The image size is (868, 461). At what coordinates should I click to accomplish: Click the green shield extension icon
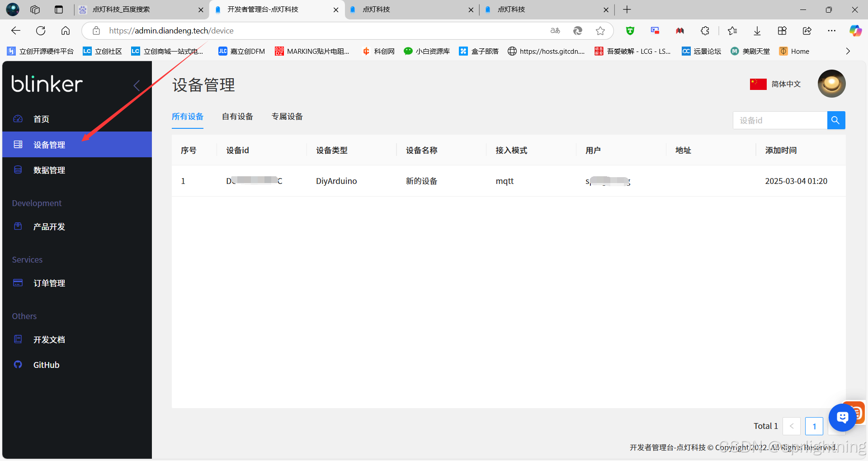point(630,30)
